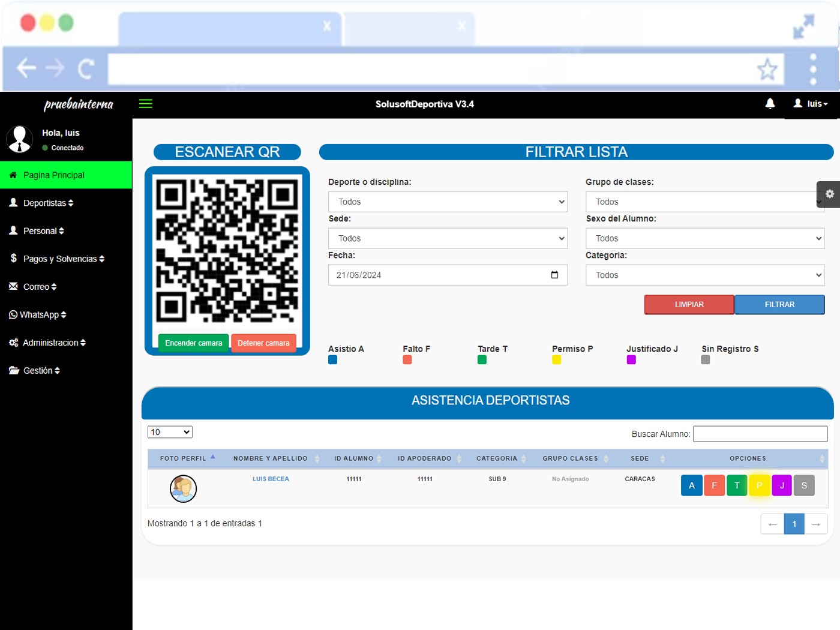
Task: Click the expand arrows icon in browser
Action: (x=803, y=27)
